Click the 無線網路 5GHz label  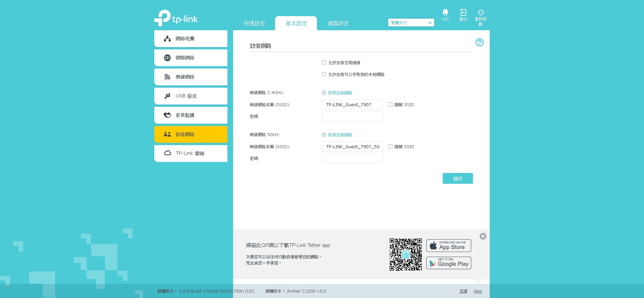tap(265, 135)
